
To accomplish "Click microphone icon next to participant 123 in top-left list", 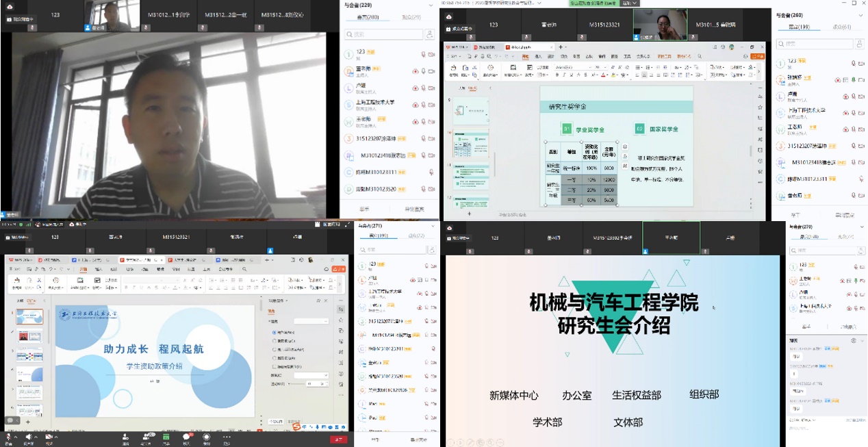I will tap(423, 53).
